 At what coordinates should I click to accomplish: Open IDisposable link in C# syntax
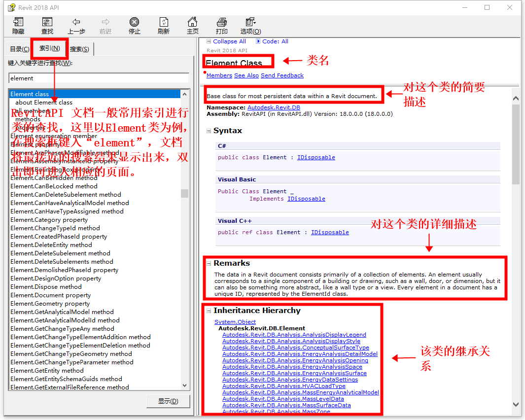[316, 157]
